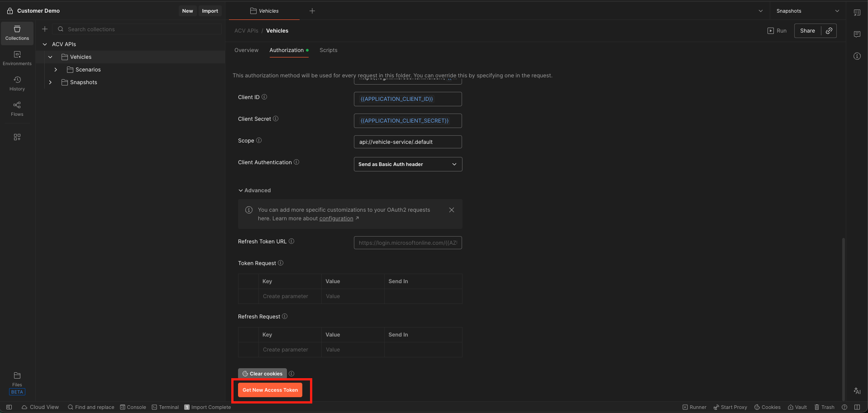Viewport: 868px width, 413px height.
Task: Click the copy link icon beside Share
Action: [829, 31]
